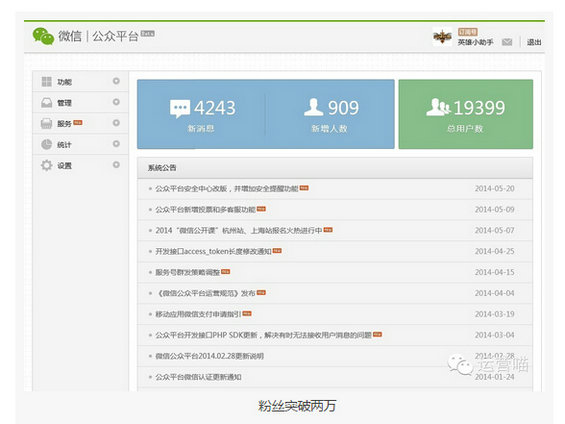Click the 退出 logout link

pyautogui.click(x=534, y=42)
